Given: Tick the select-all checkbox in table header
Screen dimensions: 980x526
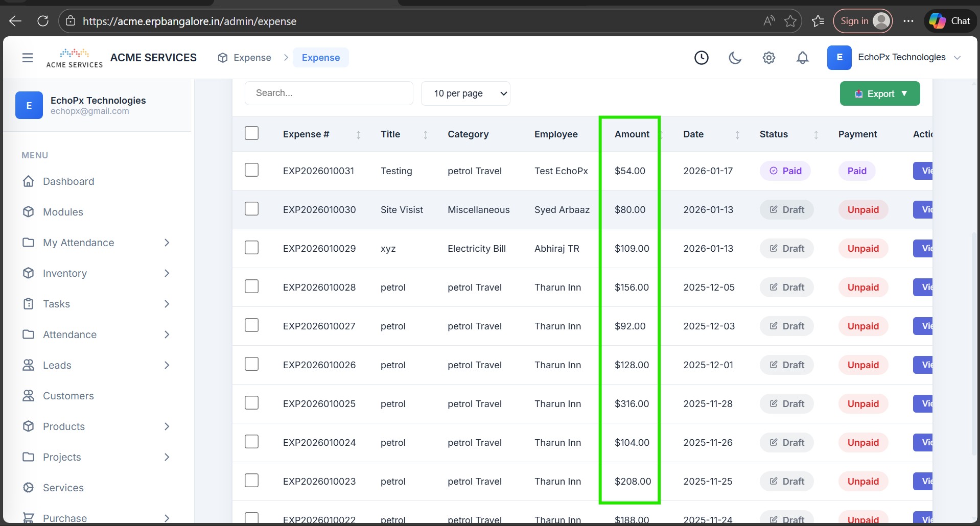Looking at the screenshot, I should (x=251, y=133).
